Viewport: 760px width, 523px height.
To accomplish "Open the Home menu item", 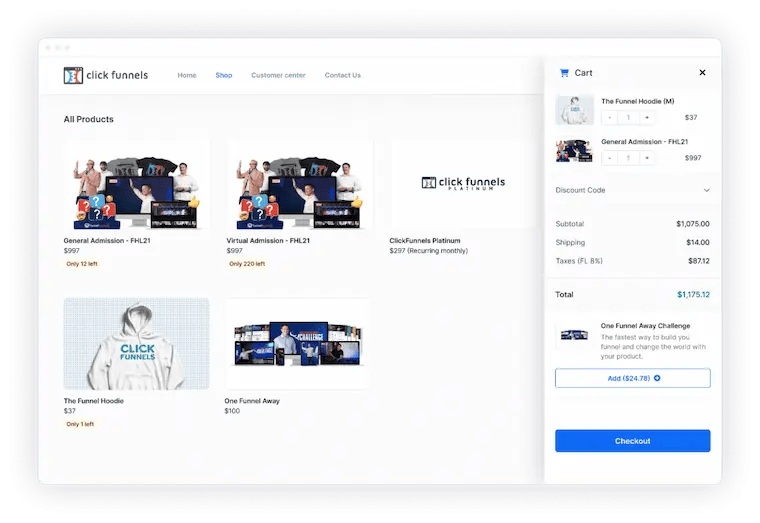I will (x=187, y=75).
